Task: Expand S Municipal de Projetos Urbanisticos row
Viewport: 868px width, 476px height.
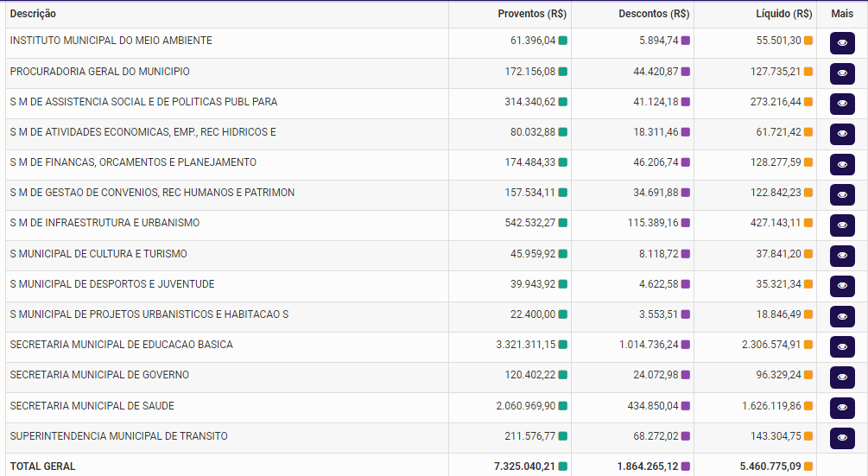Action: (841, 316)
